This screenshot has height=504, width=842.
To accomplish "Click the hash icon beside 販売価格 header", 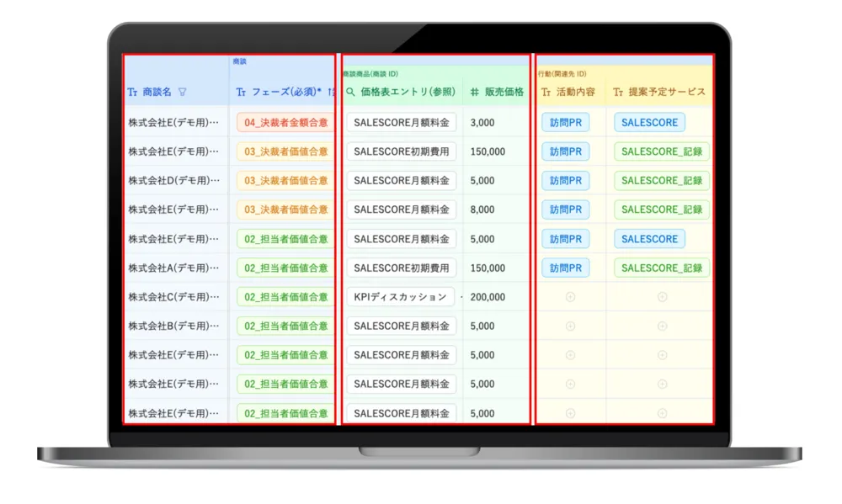I will coord(474,92).
